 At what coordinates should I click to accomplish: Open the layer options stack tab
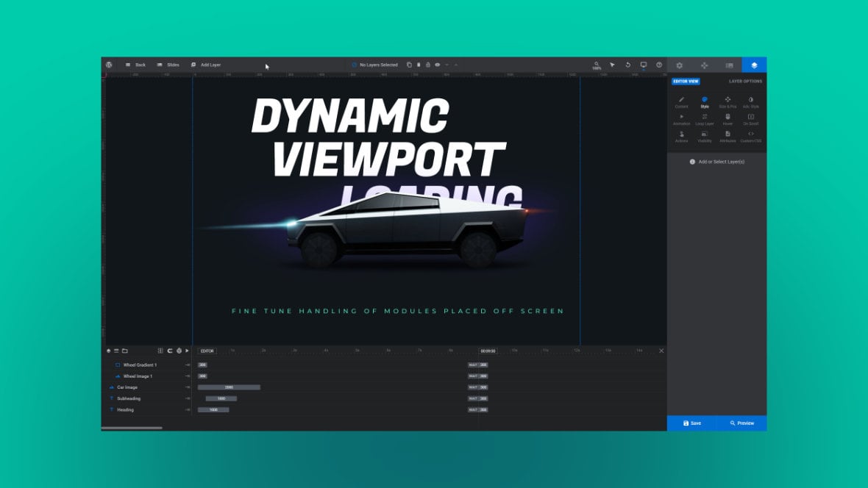754,65
